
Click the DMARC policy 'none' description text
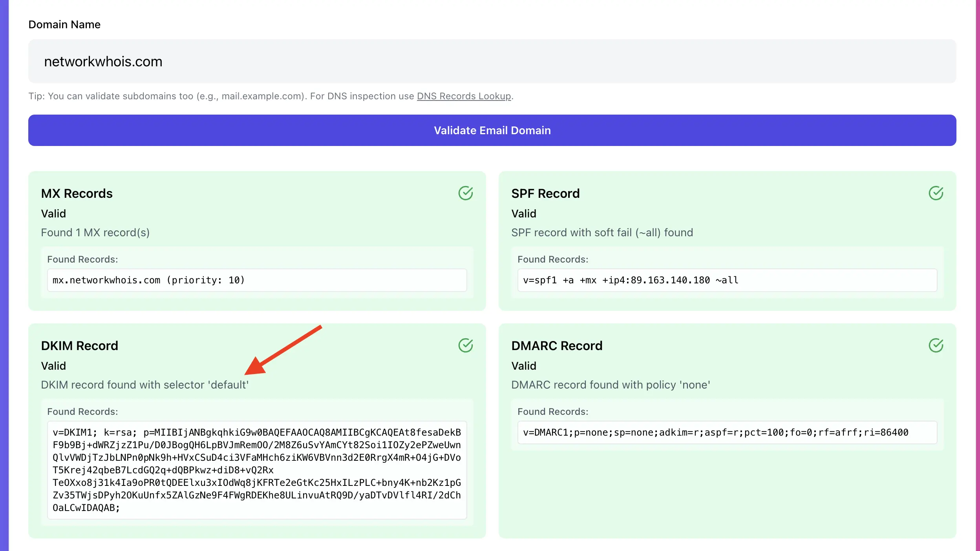[x=611, y=385]
